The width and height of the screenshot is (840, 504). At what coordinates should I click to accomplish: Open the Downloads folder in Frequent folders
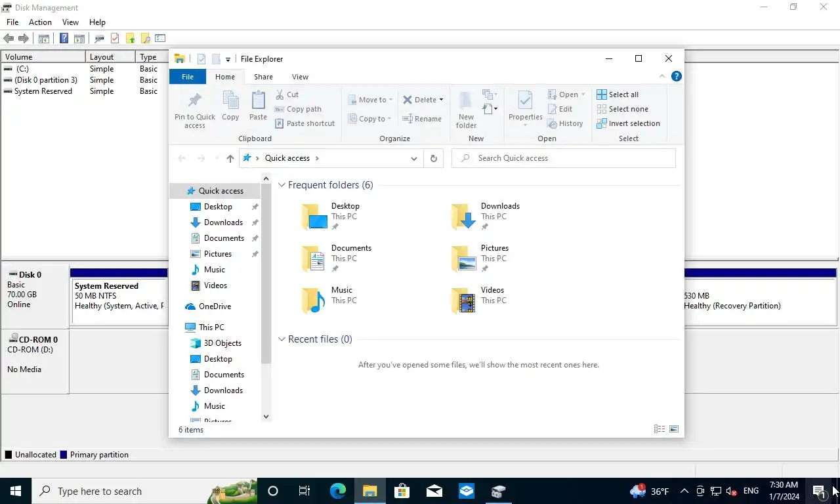pyautogui.click(x=486, y=216)
